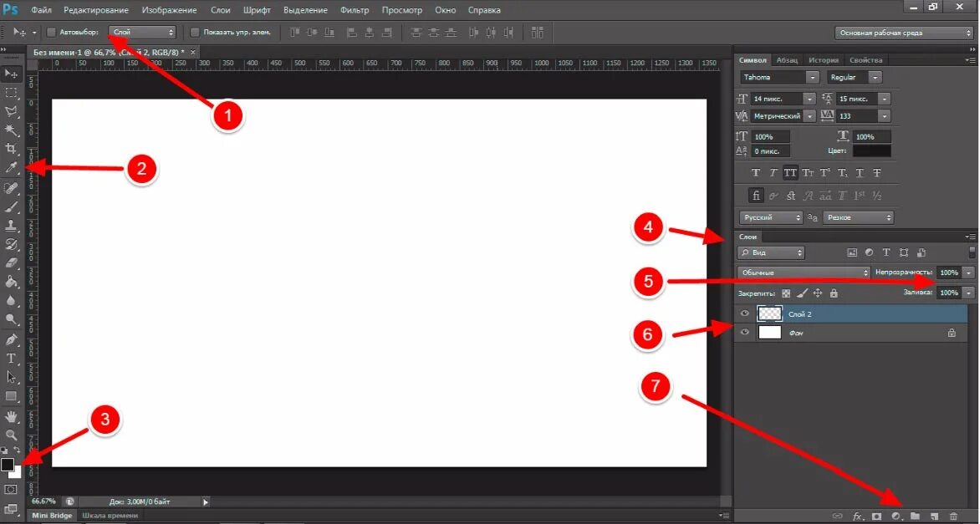Toggle Quick Mask mode icon
The height and width of the screenshot is (524, 980).
tap(11, 490)
